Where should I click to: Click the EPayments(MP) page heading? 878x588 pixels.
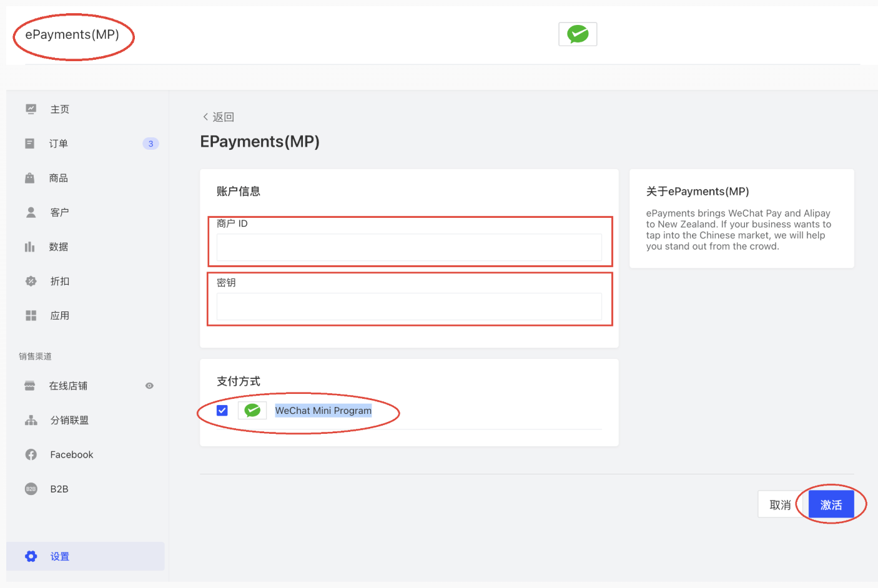click(260, 142)
